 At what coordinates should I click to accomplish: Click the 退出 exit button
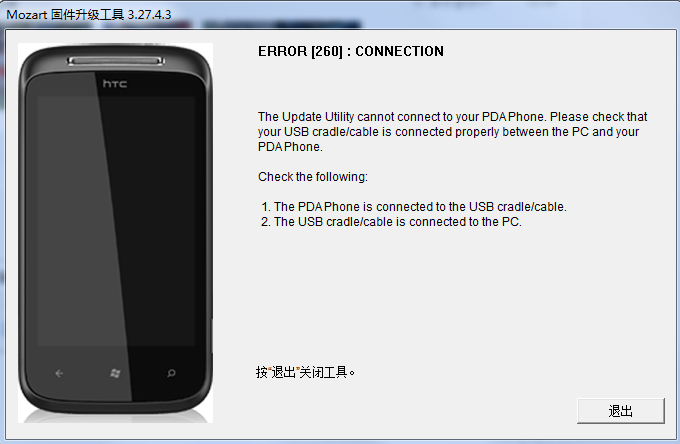tap(621, 411)
